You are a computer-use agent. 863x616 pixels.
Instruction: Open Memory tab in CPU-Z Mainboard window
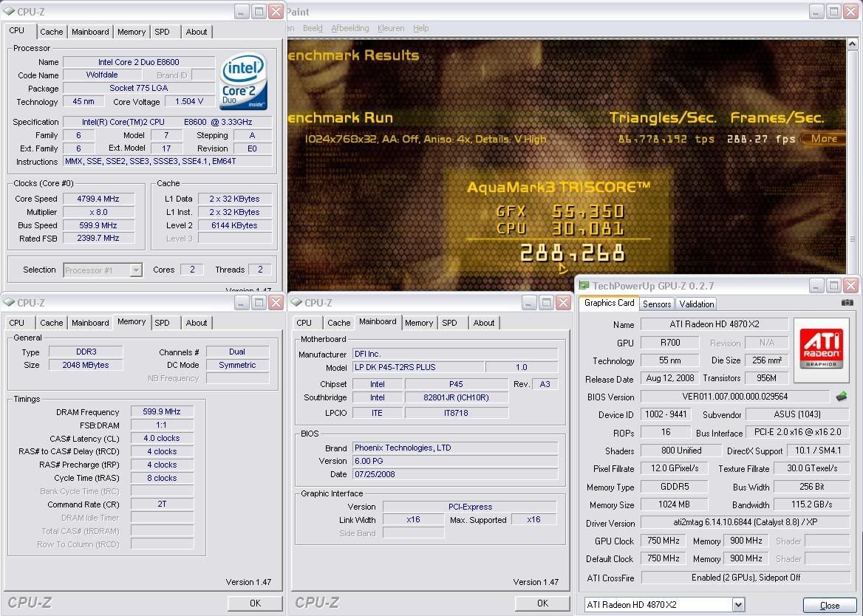coord(419,323)
